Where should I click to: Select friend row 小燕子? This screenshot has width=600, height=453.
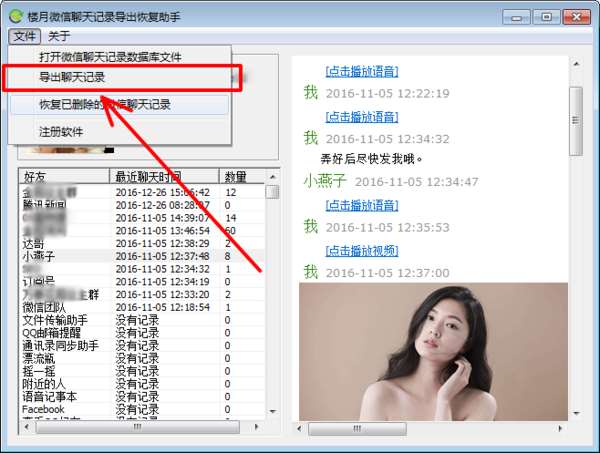(142, 256)
